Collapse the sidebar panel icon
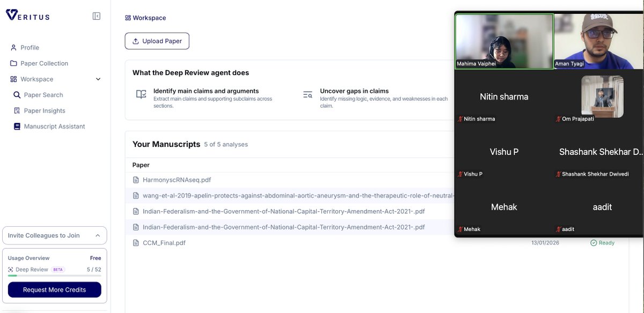The image size is (644, 313). pos(97,16)
